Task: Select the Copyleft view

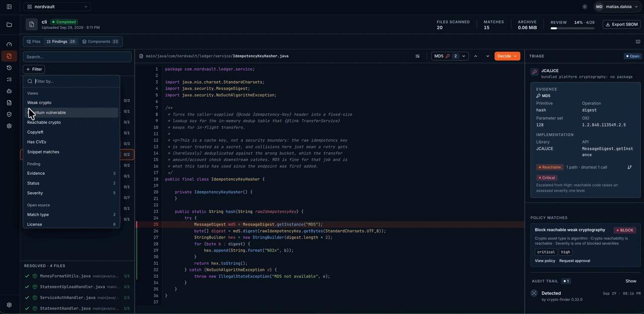Action: click(71, 132)
